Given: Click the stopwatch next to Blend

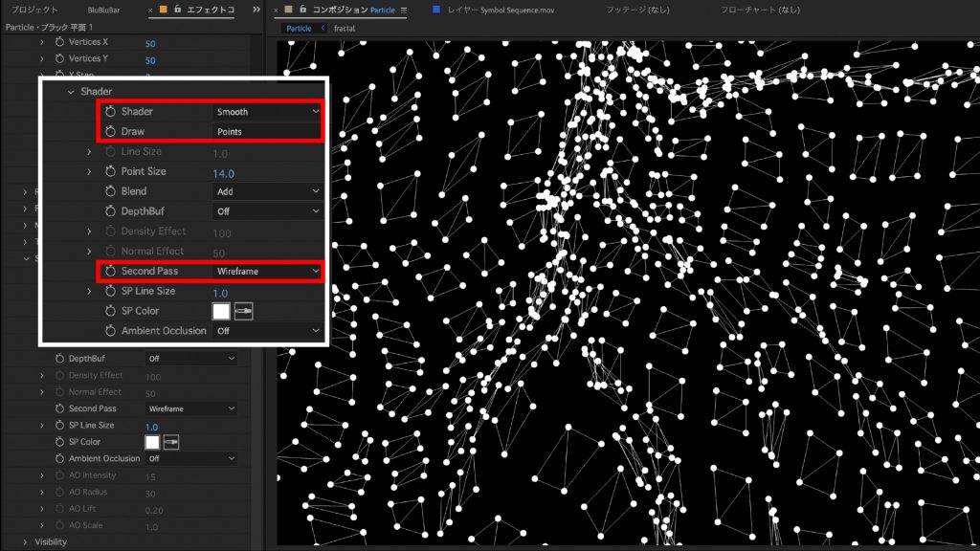Looking at the screenshot, I should tap(109, 191).
